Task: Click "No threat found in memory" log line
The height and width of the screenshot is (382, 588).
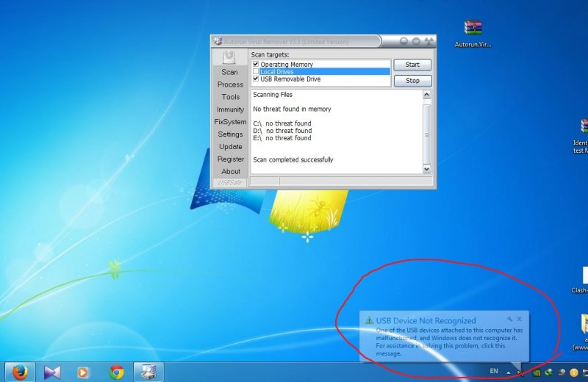Action: [292, 109]
